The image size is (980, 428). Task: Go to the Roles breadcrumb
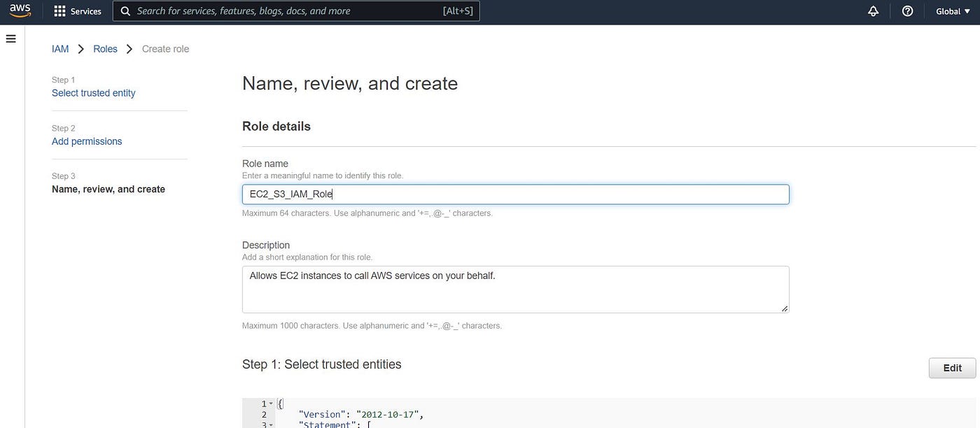point(106,49)
